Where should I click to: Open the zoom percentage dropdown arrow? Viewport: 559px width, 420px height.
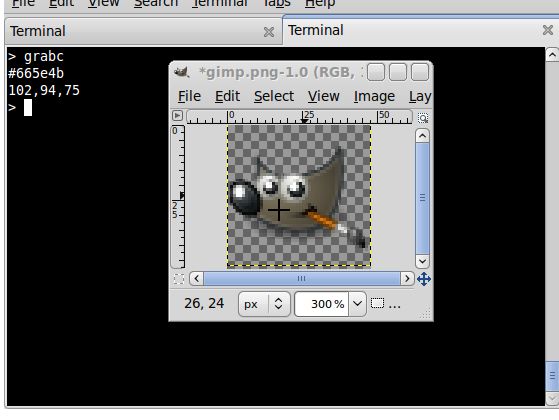[x=357, y=304]
